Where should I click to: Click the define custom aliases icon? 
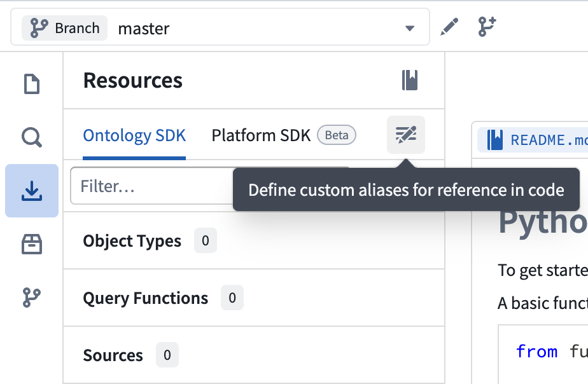405,135
